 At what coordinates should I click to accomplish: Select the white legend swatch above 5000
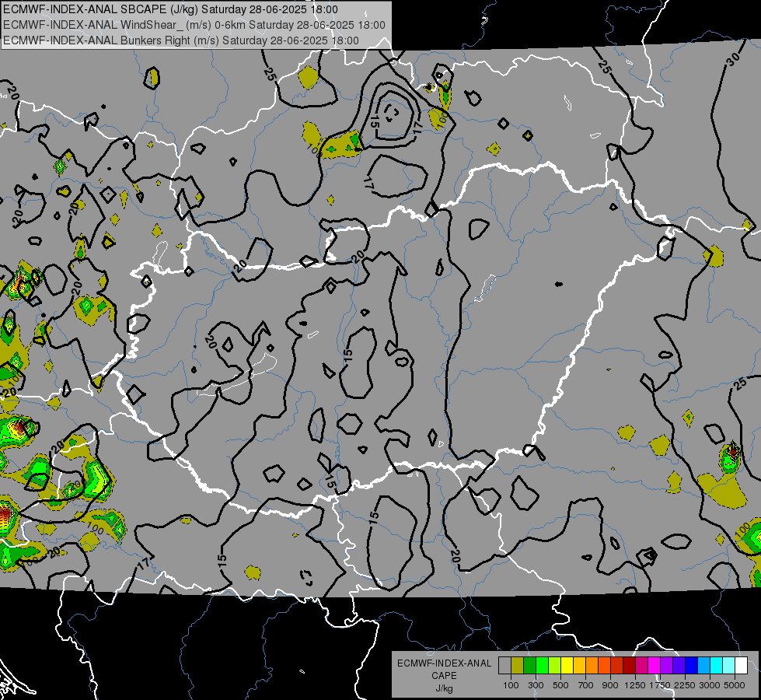pos(741,665)
